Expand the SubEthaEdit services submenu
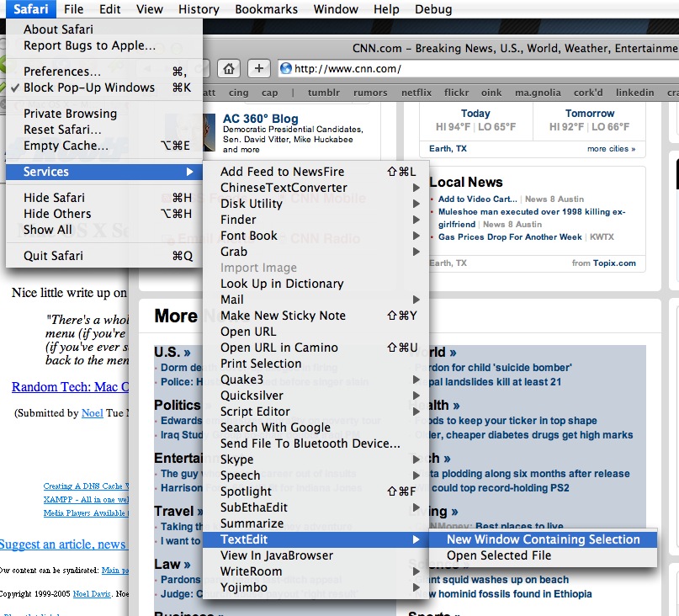Image resolution: width=679 pixels, height=616 pixels. (x=316, y=507)
